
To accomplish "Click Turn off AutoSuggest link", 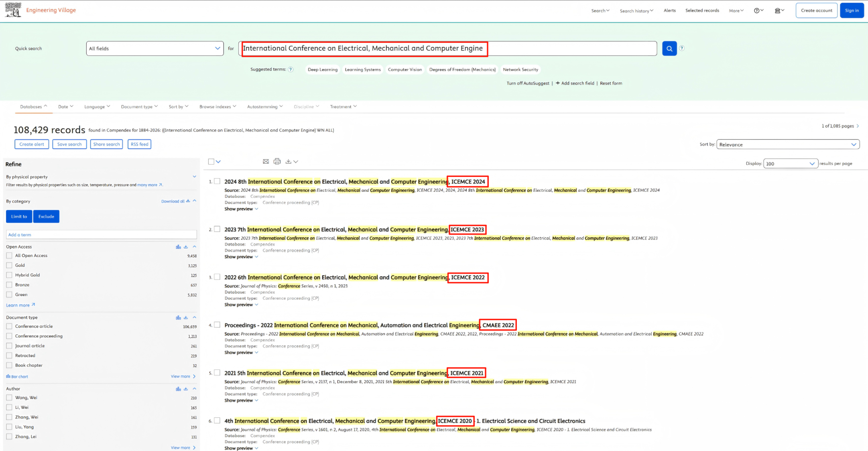I will [x=528, y=83].
